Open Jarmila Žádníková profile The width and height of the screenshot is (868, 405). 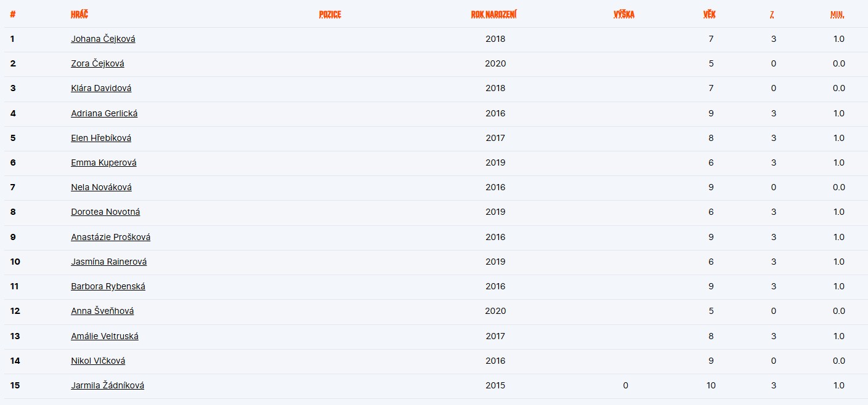pos(107,385)
